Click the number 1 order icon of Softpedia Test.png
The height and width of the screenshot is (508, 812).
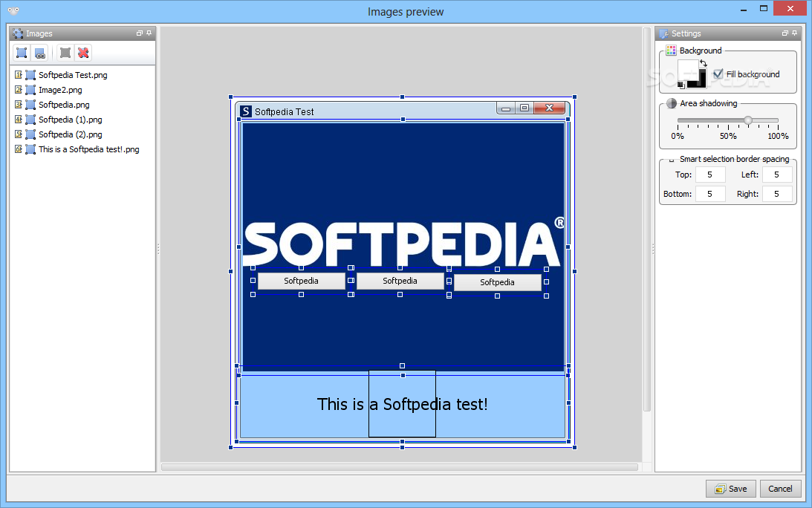click(18, 75)
